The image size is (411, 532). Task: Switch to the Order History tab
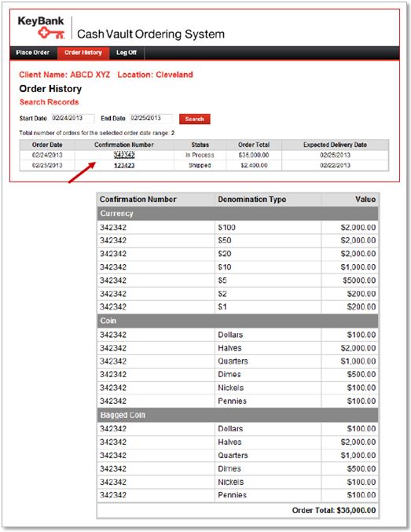coord(83,53)
